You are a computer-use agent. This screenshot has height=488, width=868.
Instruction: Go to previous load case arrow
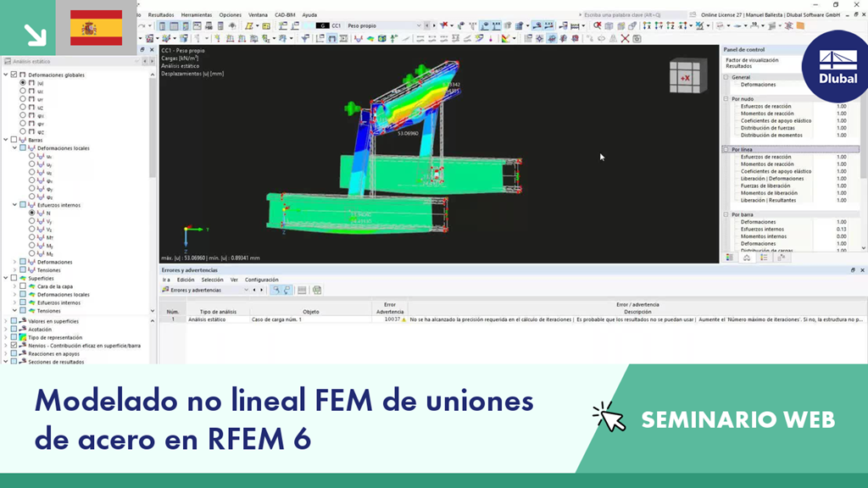pos(427,26)
